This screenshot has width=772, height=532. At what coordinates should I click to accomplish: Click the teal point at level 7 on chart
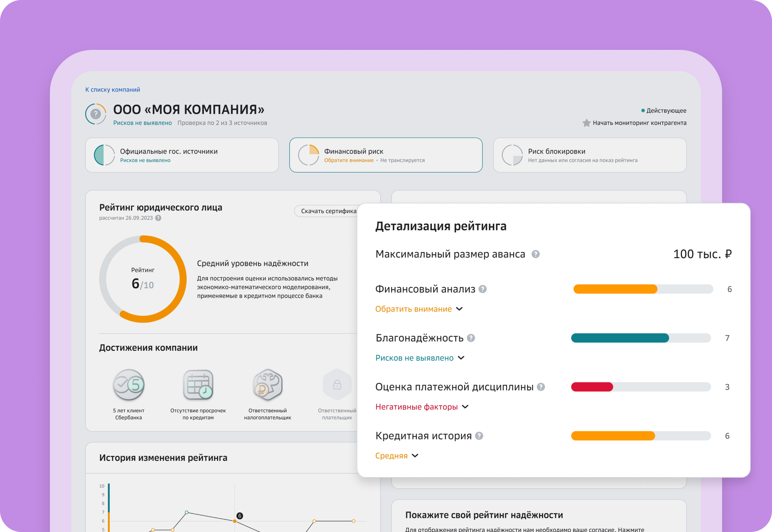tap(186, 512)
